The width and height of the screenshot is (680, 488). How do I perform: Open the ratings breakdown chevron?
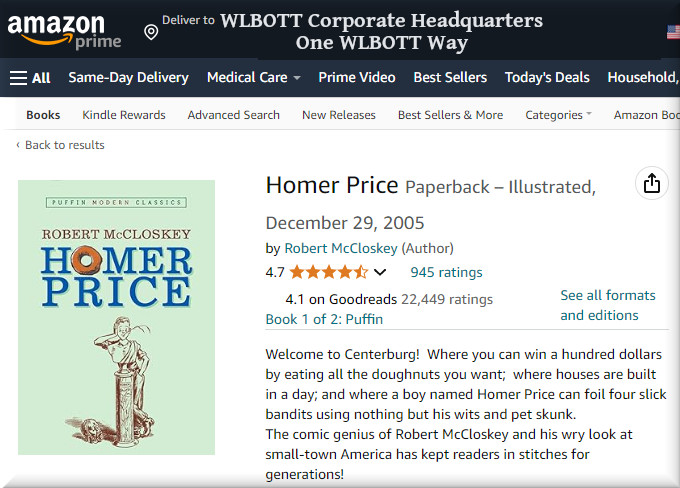[x=379, y=272]
